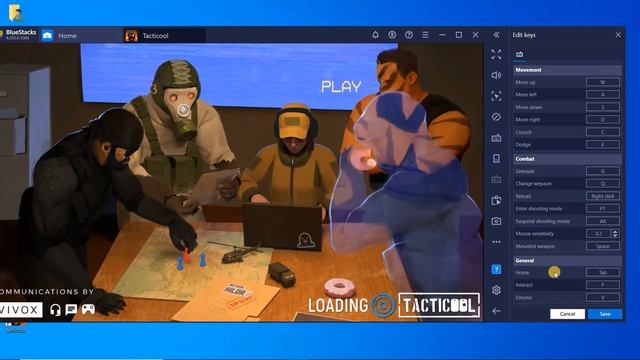Edit the Mounted weapon key field Space
This screenshot has width=640, height=360.
click(603, 246)
